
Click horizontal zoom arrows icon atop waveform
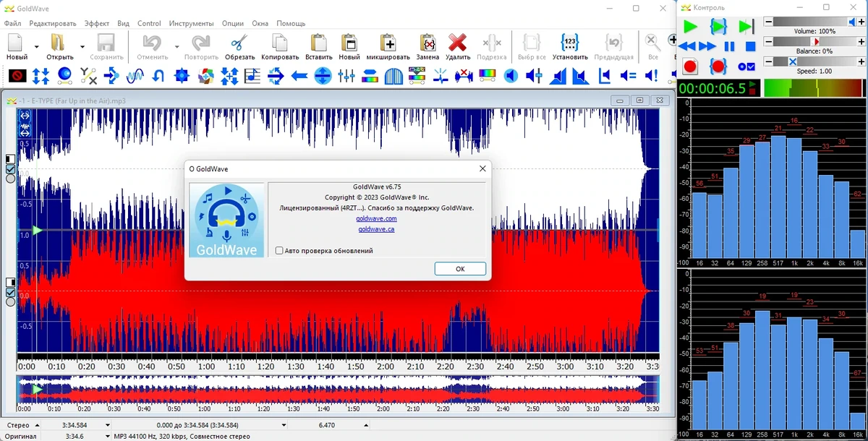(x=25, y=115)
